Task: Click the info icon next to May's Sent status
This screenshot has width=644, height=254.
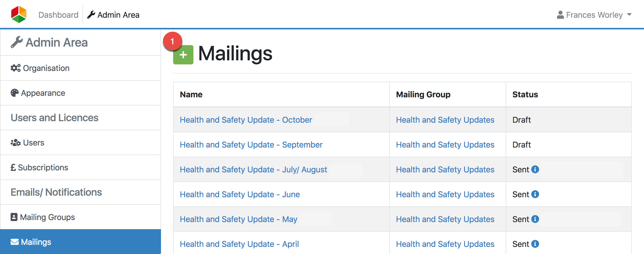Action: [535, 219]
